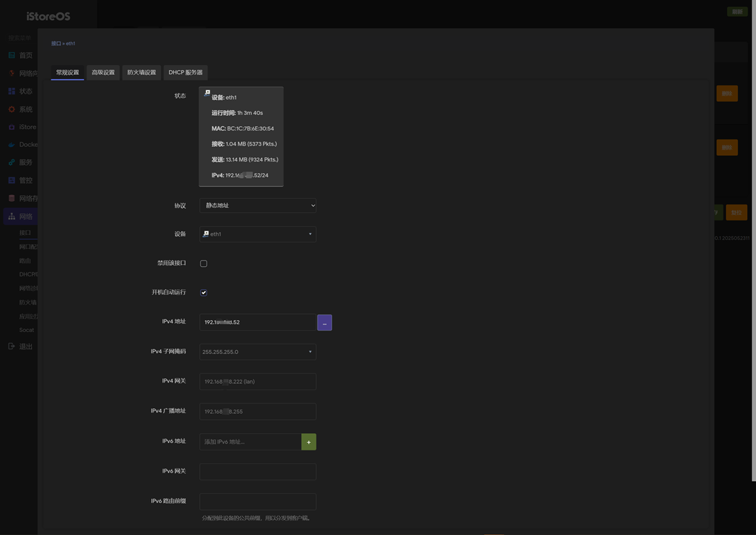Screen dimensions: 756x535
Task: Uncheck the 开机自动运行 checkbox
Action: pos(203,292)
